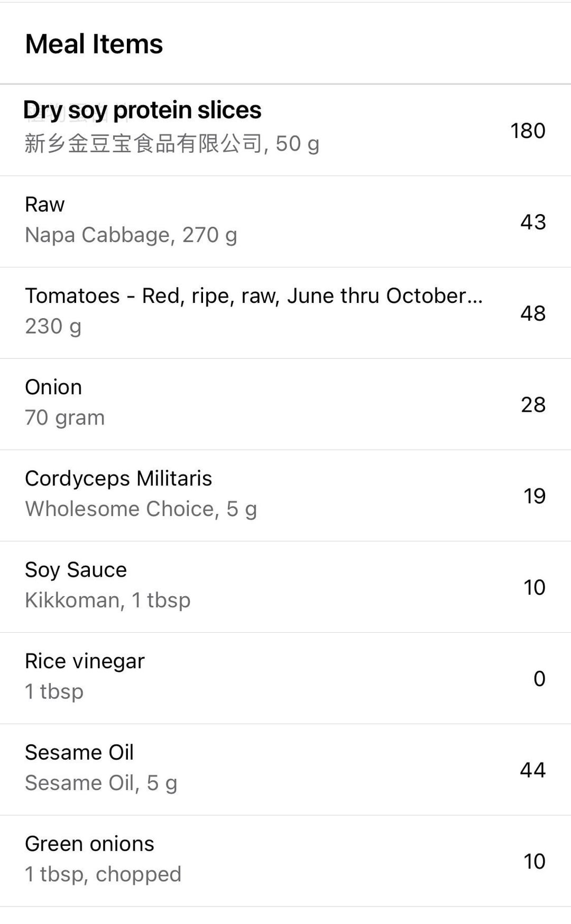571x924 pixels.
Task: Open the Tomatoes Red, ripe, raw item
Action: pyautogui.click(x=253, y=296)
